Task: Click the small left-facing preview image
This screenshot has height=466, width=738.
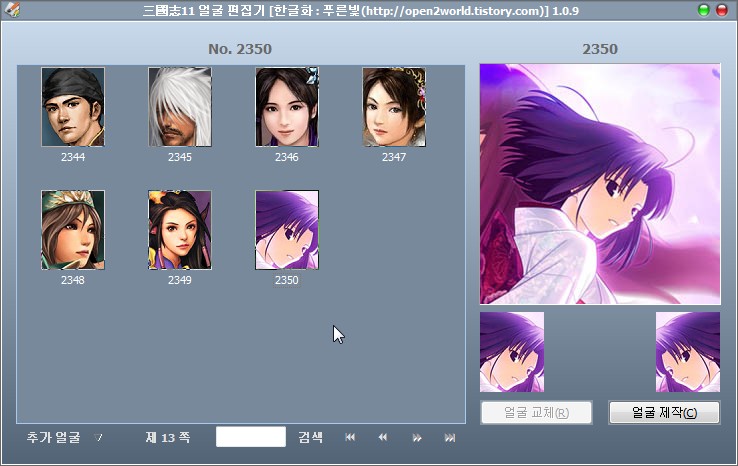Action: (512, 352)
